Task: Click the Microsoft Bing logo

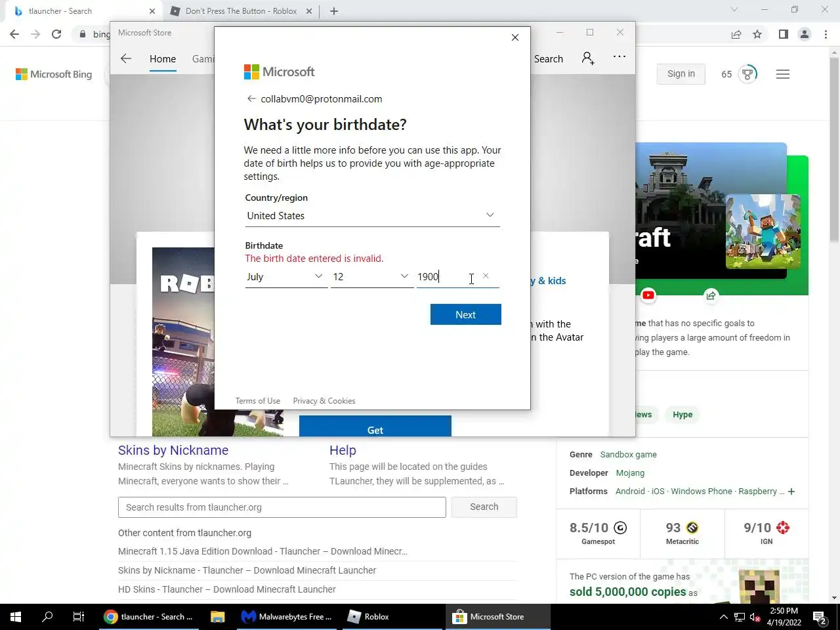Action: pos(54,74)
